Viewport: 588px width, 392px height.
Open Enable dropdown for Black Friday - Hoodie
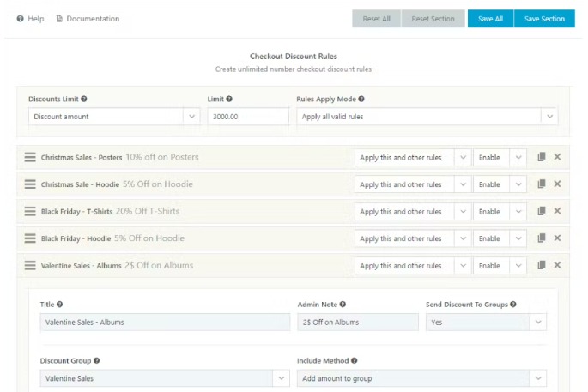tap(500, 239)
